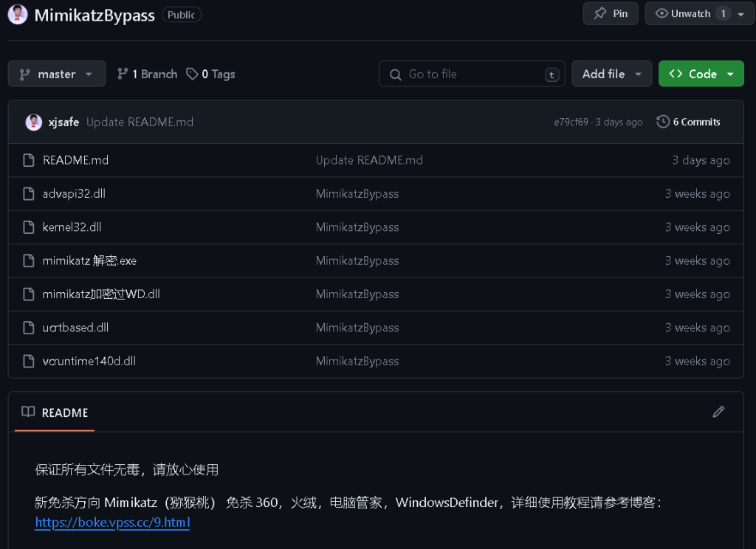Viewport: 756px width, 549px height.
Task: Open the README.md file
Action: click(x=76, y=160)
